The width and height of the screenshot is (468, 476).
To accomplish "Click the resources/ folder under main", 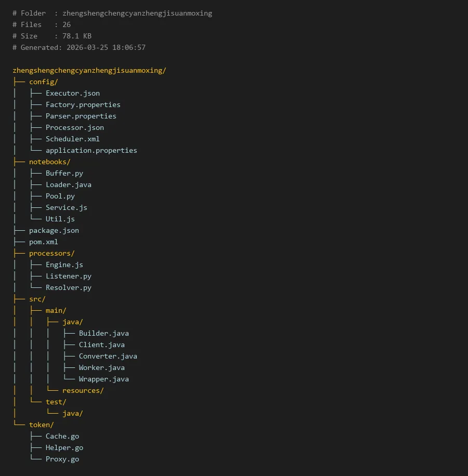I will pos(83,390).
